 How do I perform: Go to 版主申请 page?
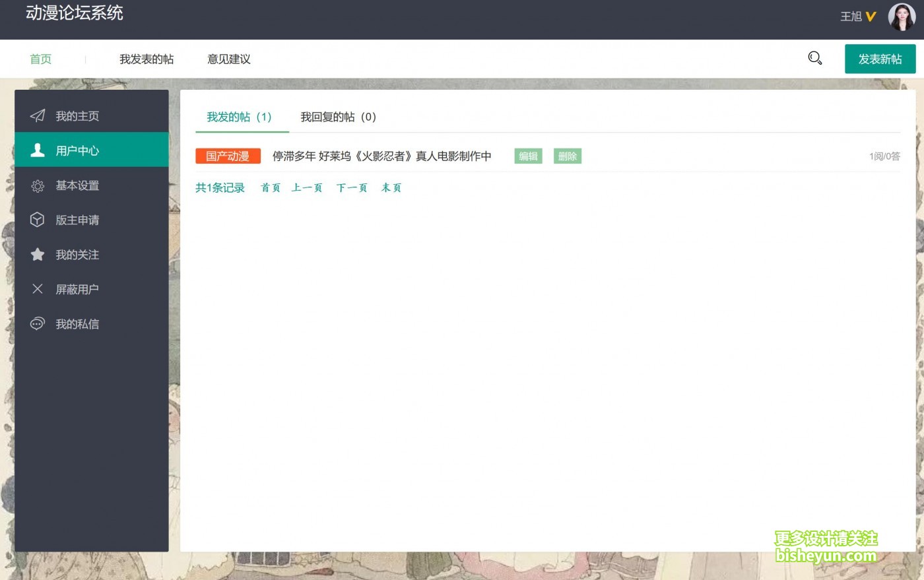[x=91, y=220]
